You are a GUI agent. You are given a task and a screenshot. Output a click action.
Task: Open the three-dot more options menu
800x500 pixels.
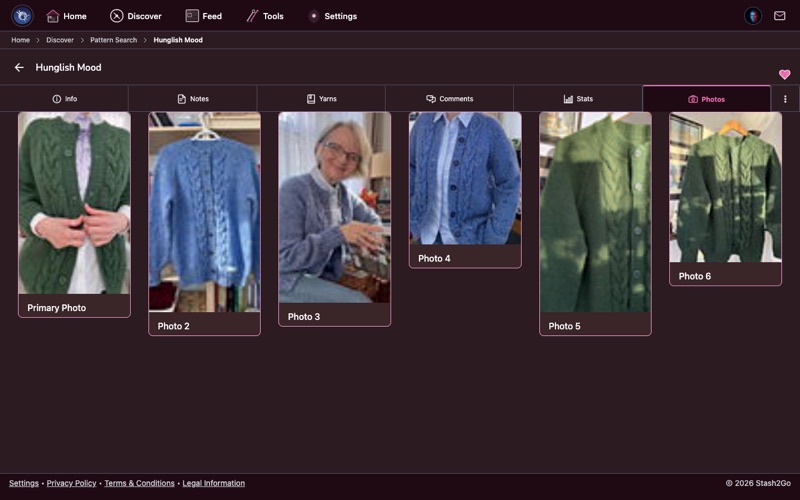(785, 99)
